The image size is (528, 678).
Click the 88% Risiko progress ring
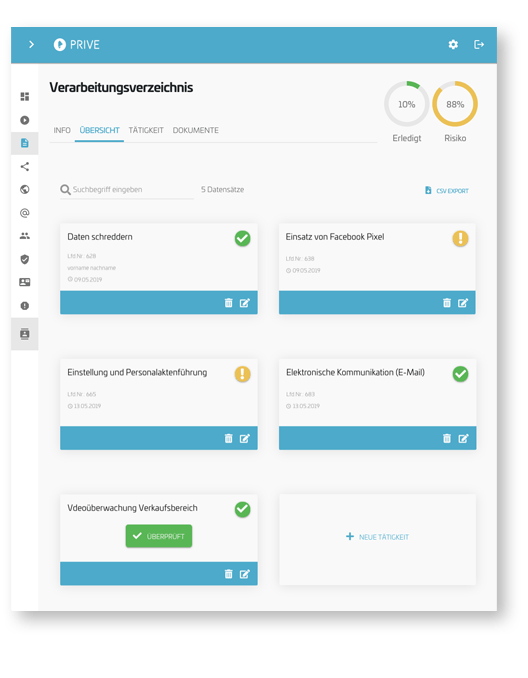click(455, 104)
